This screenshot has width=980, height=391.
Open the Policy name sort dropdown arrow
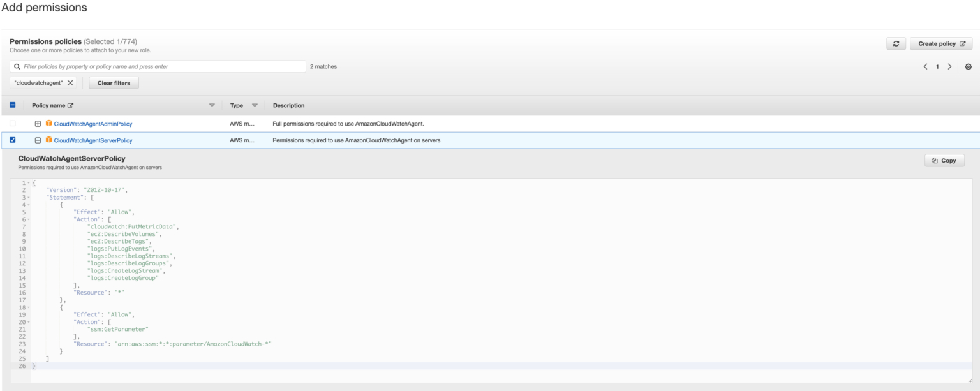pos(212,105)
